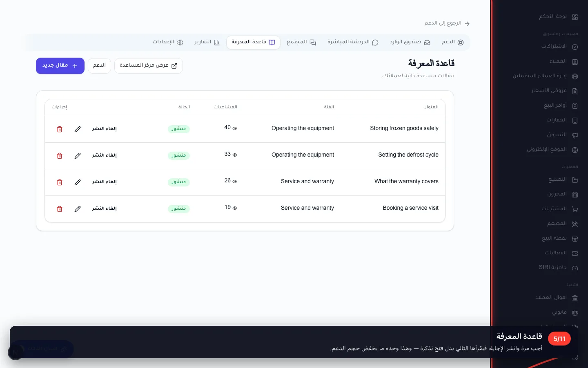This screenshot has width=588, height=368.
Task: Open إدارة العملاء المحتملين leads in sidebar
Action: (x=545, y=76)
